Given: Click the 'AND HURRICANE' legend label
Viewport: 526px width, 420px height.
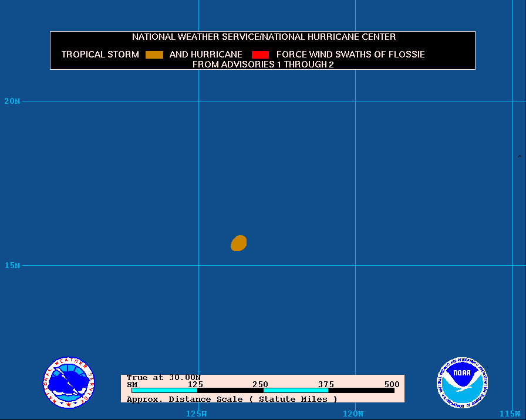Looking at the screenshot, I should pos(205,55).
